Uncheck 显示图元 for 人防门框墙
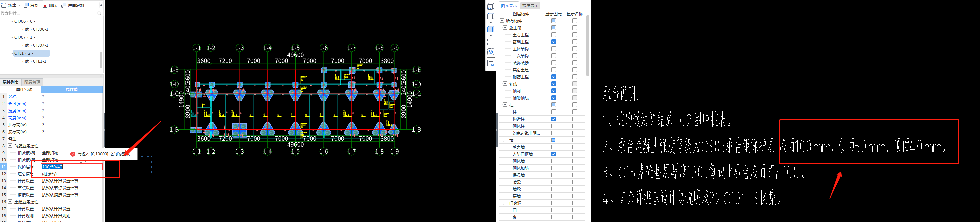980x222 pixels. tap(554, 154)
